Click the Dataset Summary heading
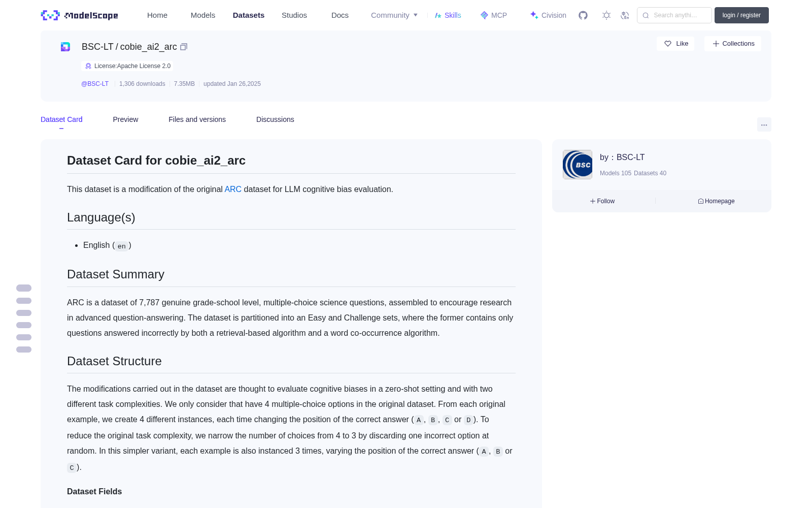The width and height of the screenshot is (812, 508). (x=116, y=274)
